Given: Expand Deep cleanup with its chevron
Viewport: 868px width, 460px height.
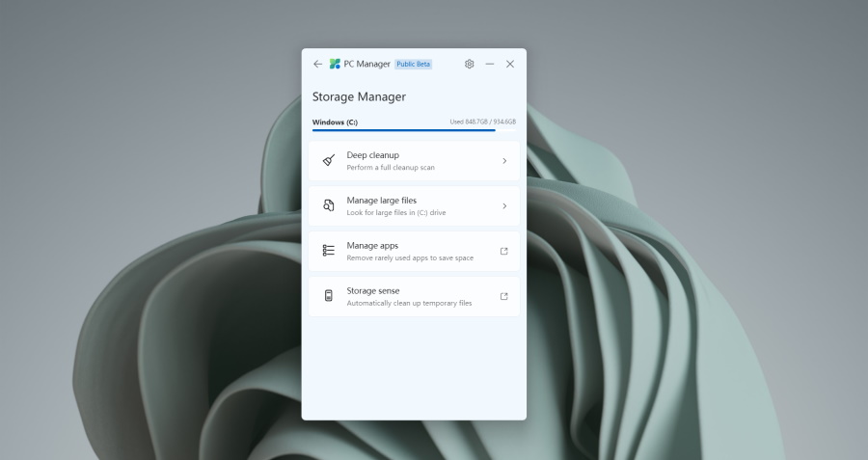Looking at the screenshot, I should pyautogui.click(x=504, y=161).
